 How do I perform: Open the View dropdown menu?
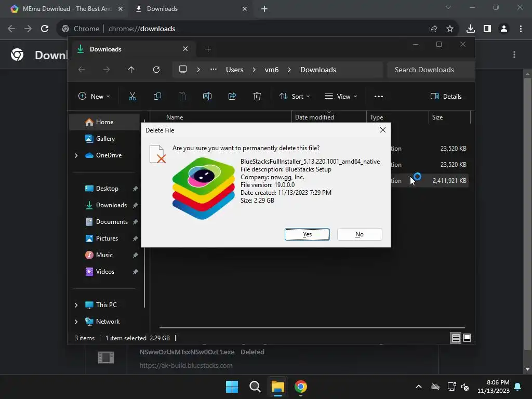tap(341, 96)
